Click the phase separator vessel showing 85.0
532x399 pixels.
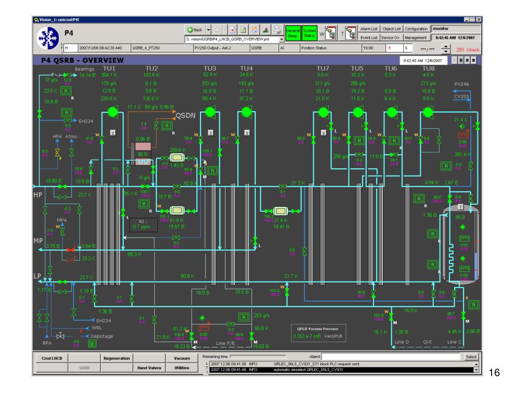(x=460, y=244)
